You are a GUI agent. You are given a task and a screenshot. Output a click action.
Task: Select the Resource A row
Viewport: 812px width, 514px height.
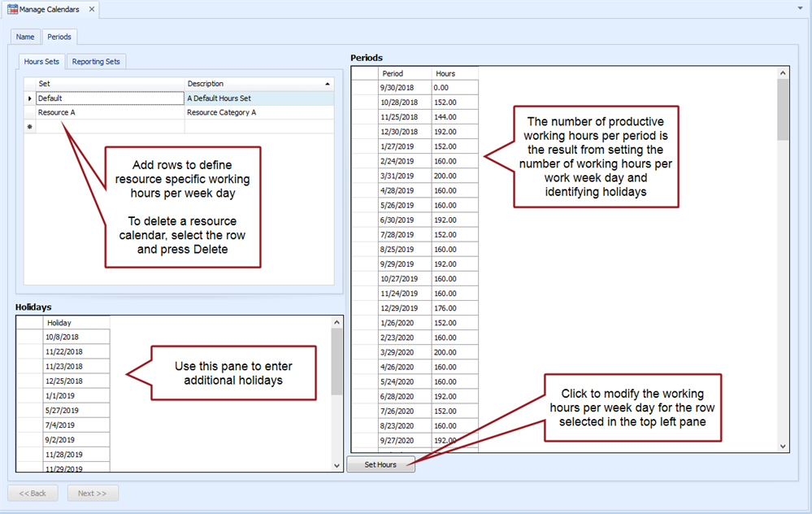tap(110, 112)
